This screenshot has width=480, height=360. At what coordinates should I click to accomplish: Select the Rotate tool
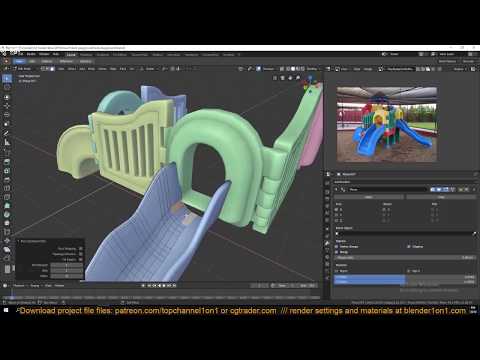[x=7, y=106]
